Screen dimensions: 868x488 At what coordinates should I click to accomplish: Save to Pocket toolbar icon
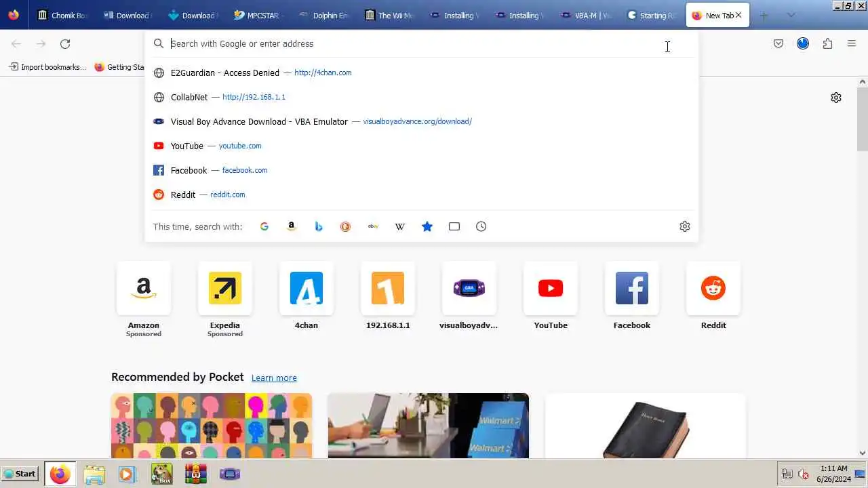click(778, 44)
